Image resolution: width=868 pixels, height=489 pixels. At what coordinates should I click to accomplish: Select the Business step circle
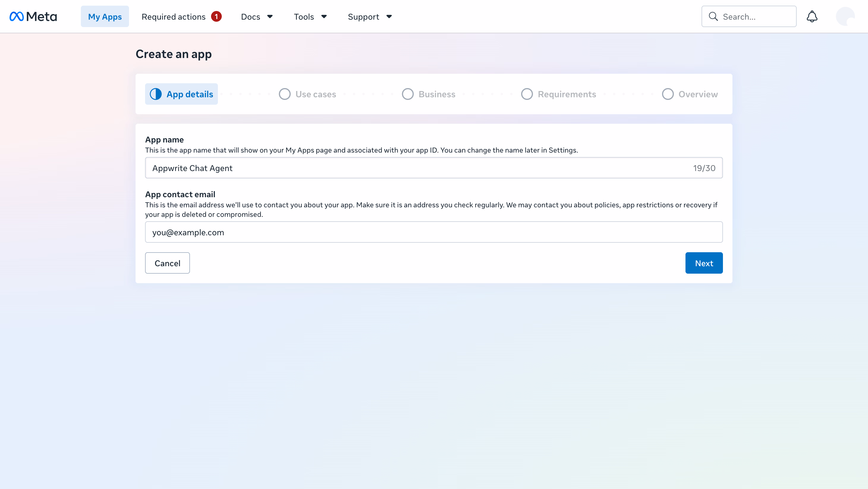coord(408,94)
